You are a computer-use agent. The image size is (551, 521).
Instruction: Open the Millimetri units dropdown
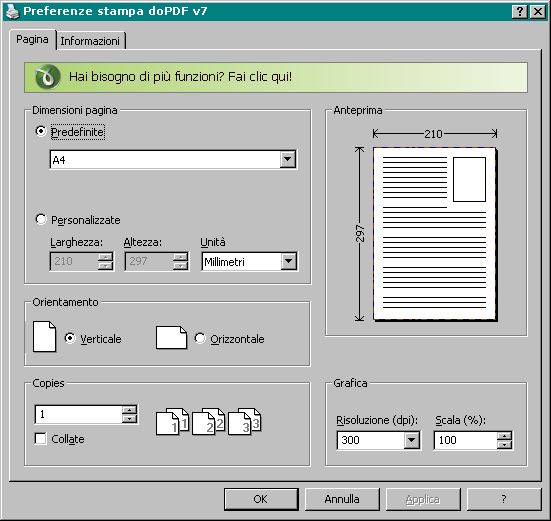pos(289,261)
